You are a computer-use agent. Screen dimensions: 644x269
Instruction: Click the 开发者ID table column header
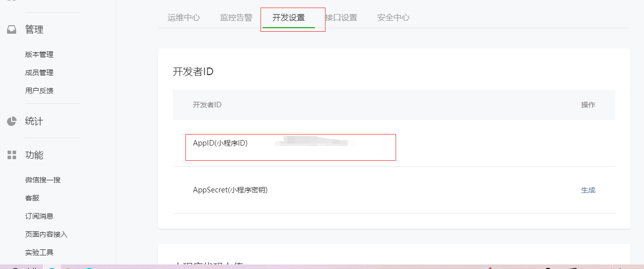[x=207, y=105]
